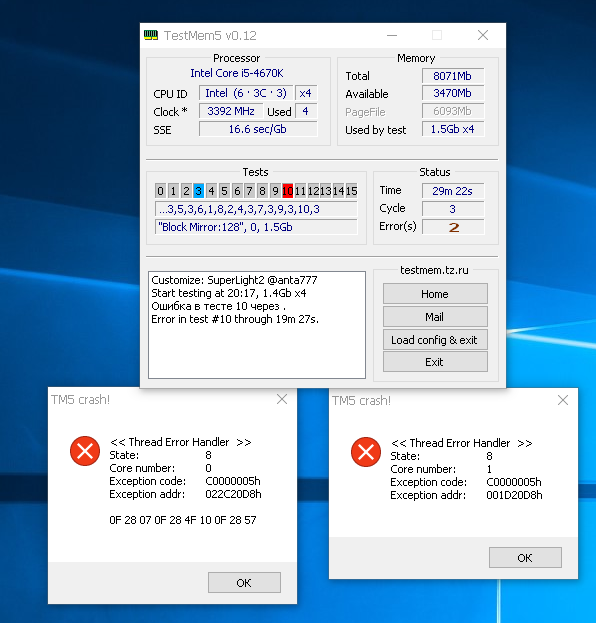Close the right TM5 crash dialog
The height and width of the screenshot is (623, 596).
click(563, 400)
